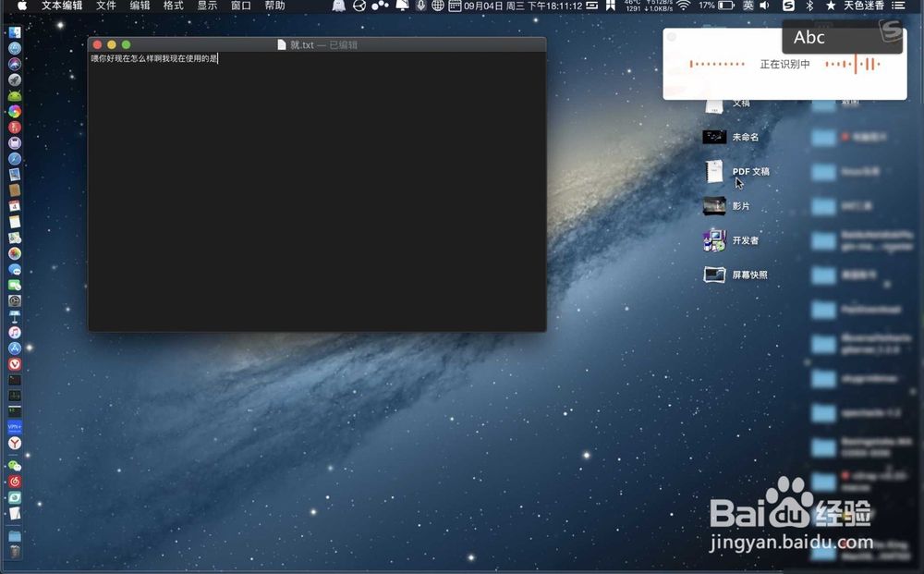Zoom the 就.txt window with green button
This screenshot has width=924, height=574.
coord(126,44)
